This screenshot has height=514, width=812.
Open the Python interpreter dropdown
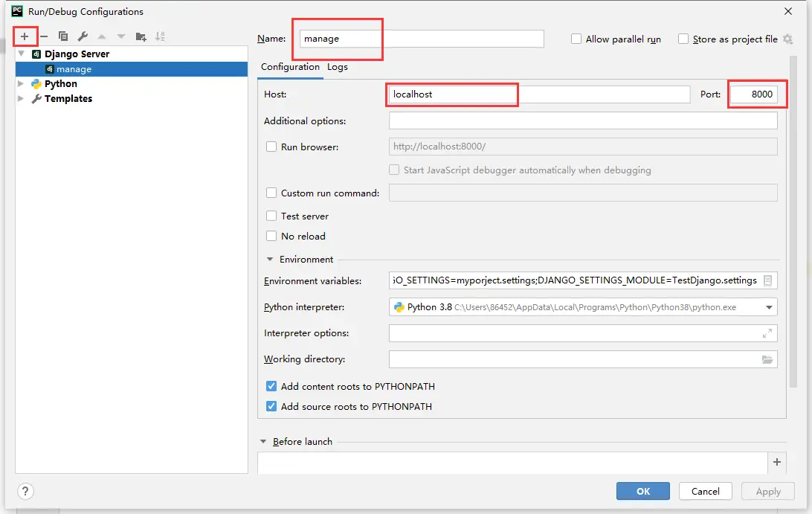point(768,307)
